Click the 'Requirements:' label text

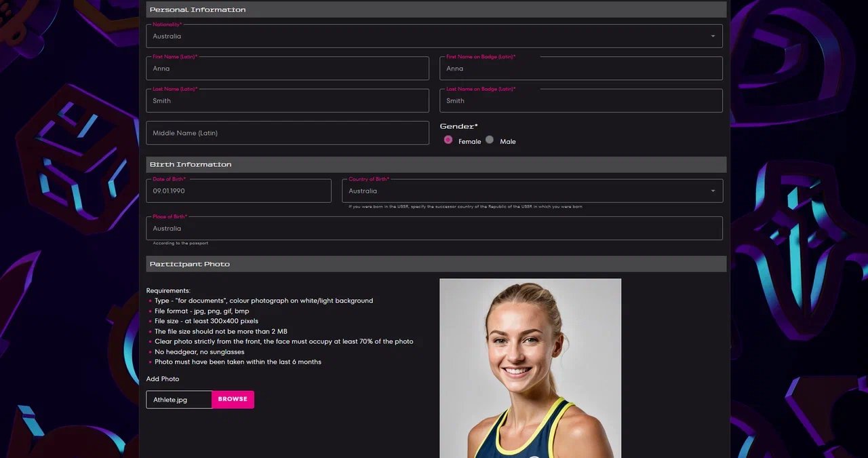(168, 290)
